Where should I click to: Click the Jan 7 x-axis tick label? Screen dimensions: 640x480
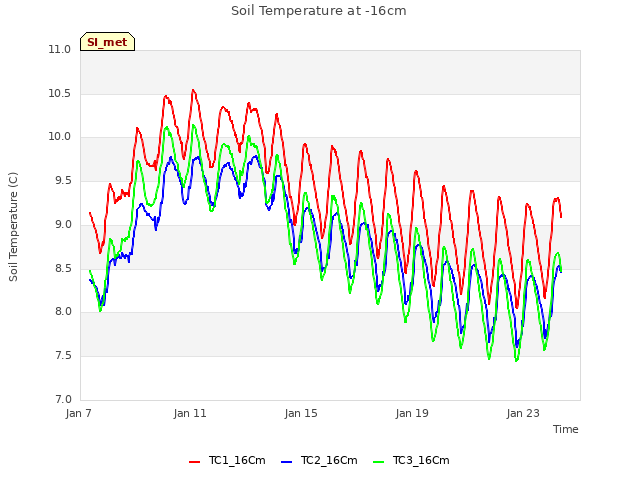click(78, 413)
